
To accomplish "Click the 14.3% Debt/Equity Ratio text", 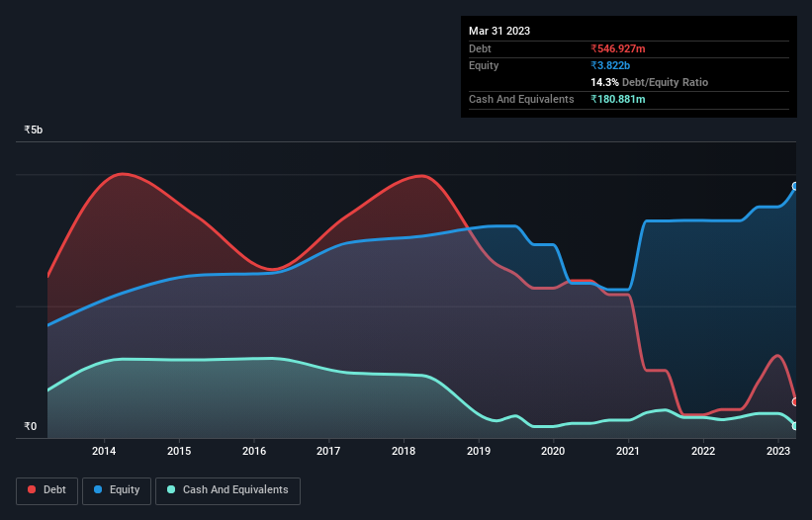I will (650, 82).
